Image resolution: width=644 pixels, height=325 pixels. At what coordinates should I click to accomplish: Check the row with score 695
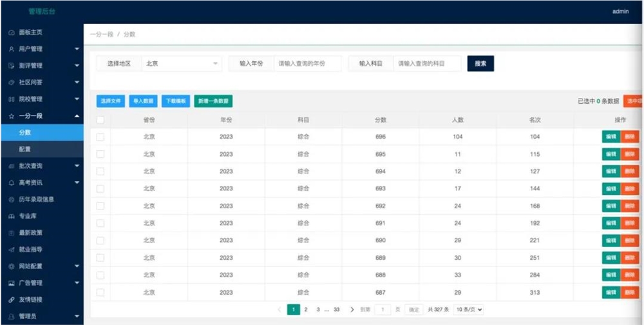(100, 154)
